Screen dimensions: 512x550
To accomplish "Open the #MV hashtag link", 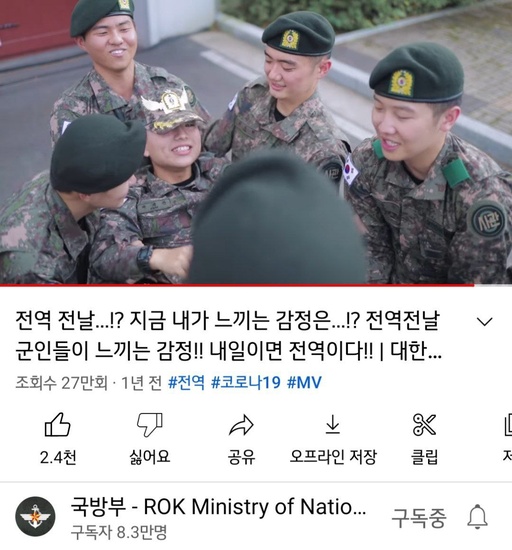I will tap(304, 382).
